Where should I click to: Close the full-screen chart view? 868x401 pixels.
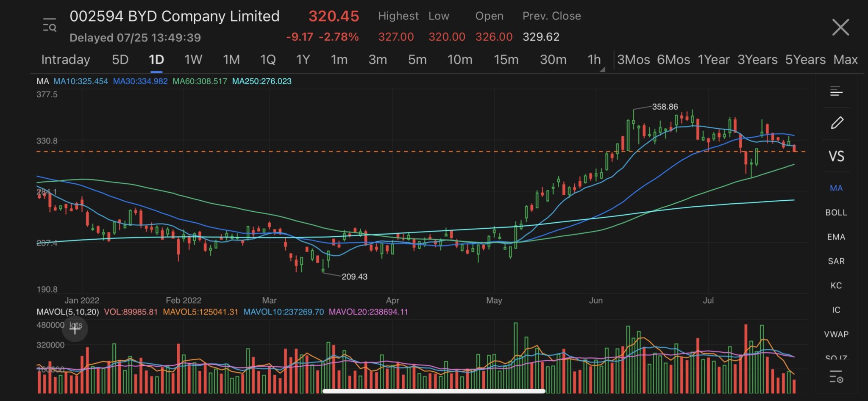840,27
